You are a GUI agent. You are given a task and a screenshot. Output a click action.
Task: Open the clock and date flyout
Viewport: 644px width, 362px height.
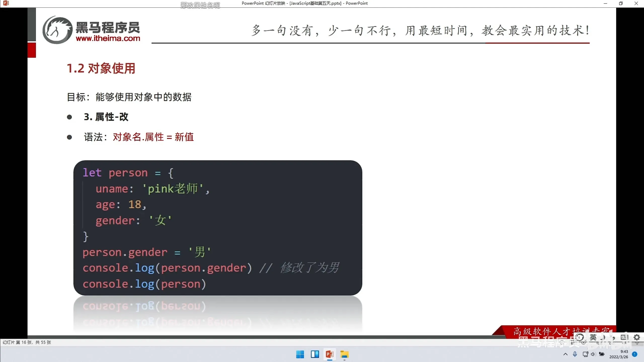[x=619, y=354]
